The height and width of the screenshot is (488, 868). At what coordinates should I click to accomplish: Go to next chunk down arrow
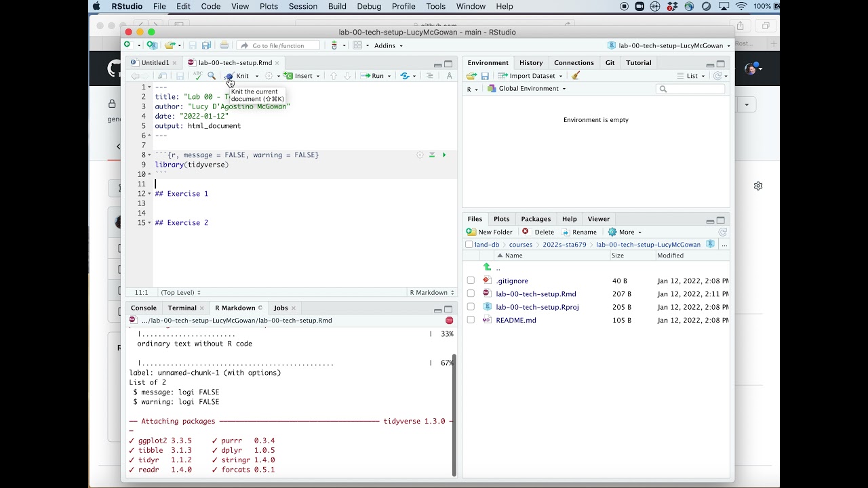pos(347,76)
